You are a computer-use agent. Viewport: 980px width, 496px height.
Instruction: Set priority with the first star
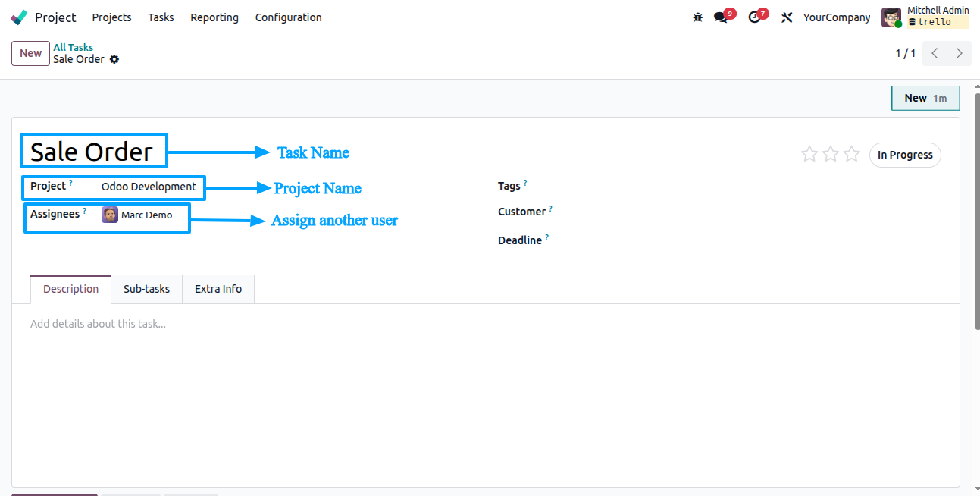[809, 154]
